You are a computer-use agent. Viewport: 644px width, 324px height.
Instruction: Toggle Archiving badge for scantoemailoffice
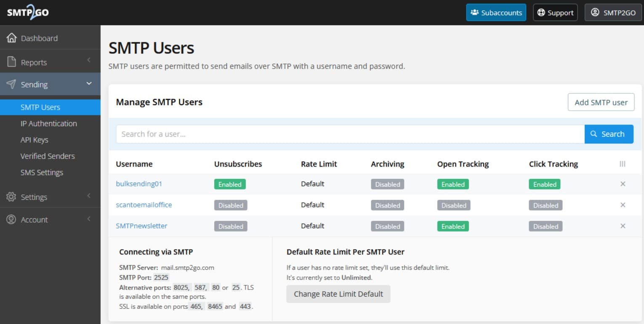[x=387, y=205]
